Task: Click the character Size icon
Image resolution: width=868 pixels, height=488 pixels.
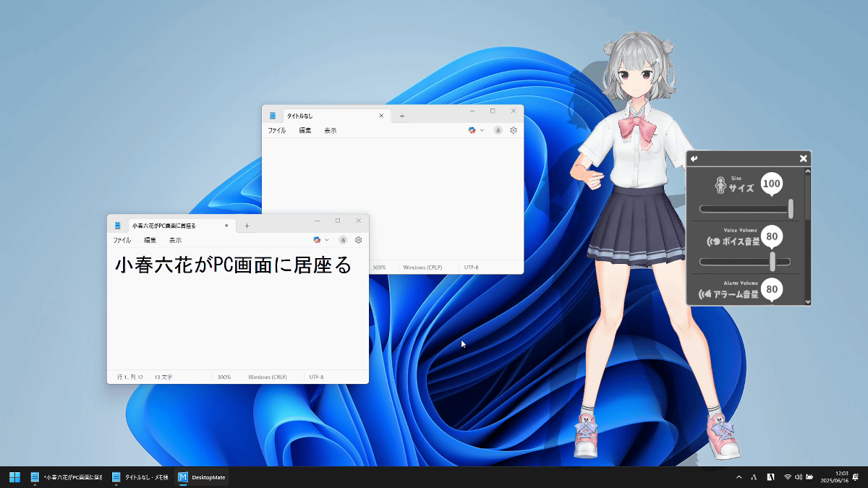Action: click(720, 186)
